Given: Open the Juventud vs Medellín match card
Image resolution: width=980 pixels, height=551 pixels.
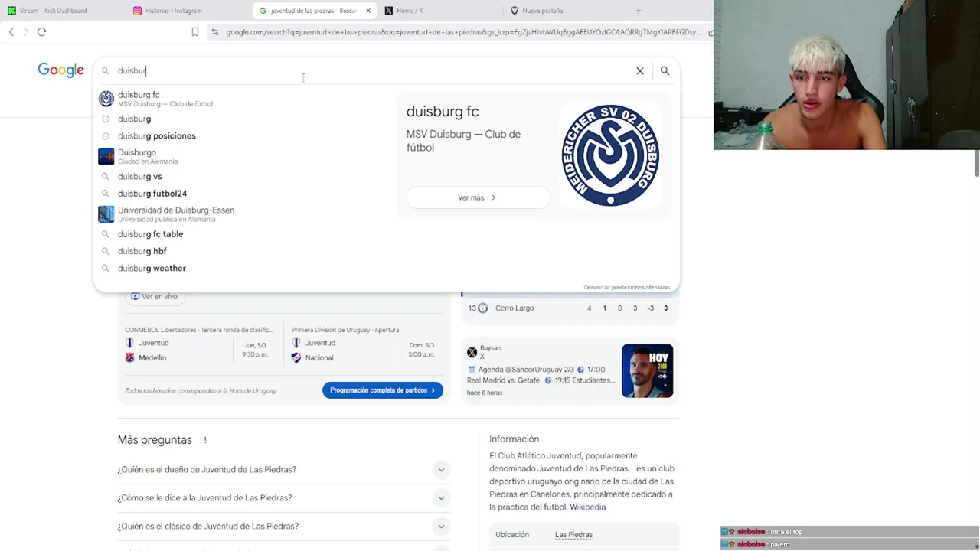Looking at the screenshot, I should point(200,344).
